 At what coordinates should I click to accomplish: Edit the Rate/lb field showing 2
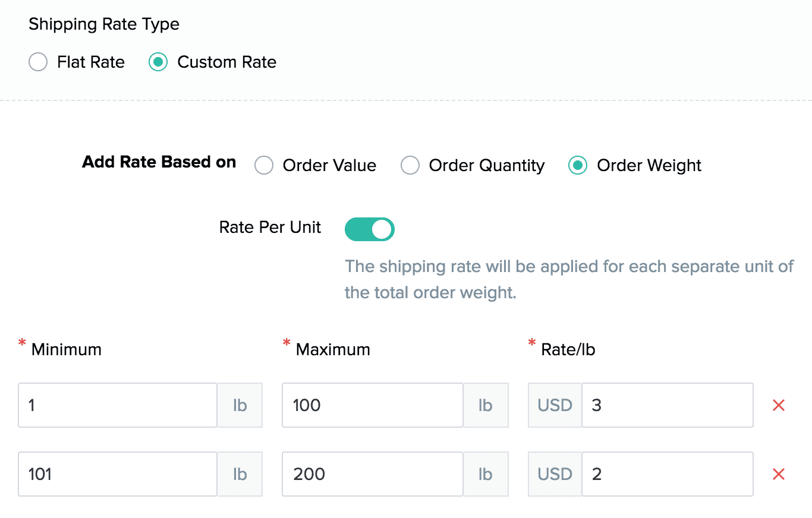tap(667, 474)
